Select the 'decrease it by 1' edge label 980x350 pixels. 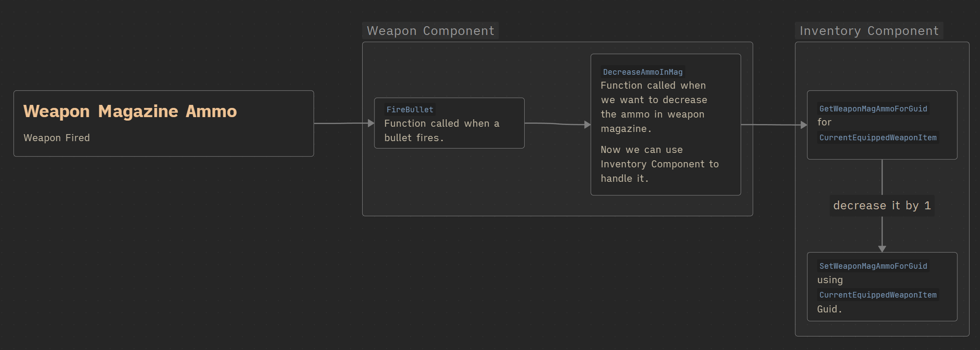[x=882, y=205]
